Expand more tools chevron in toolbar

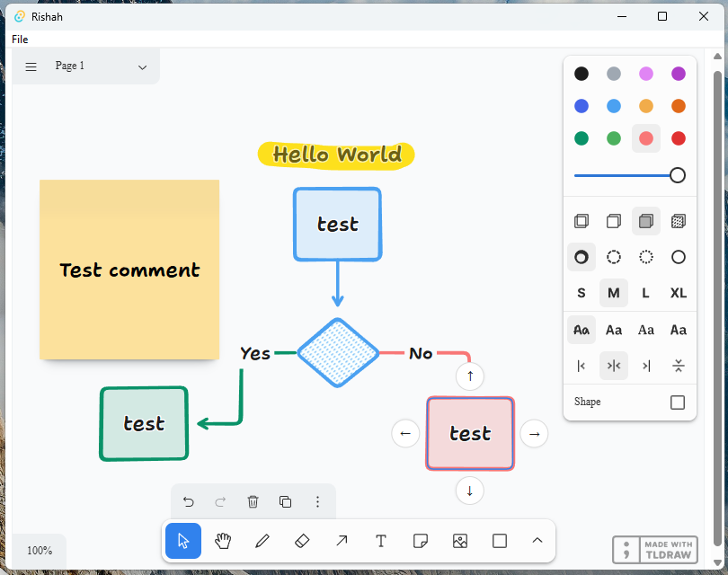click(537, 541)
